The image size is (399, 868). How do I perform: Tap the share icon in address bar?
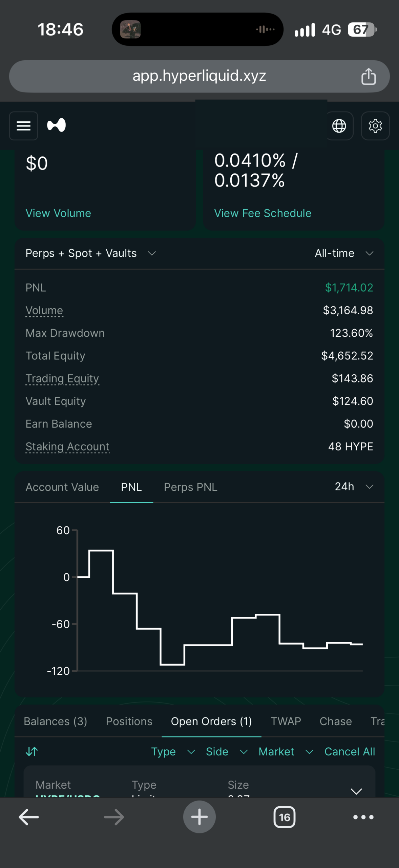pyautogui.click(x=369, y=76)
